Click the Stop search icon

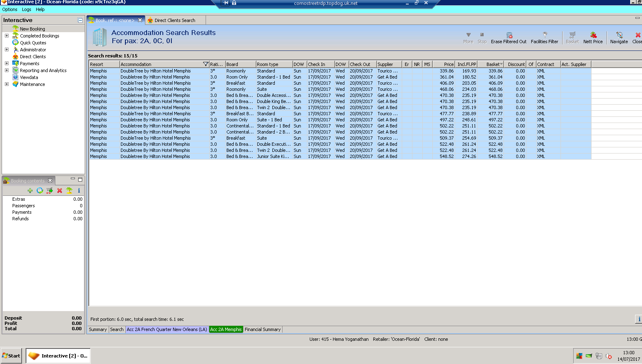[482, 35]
